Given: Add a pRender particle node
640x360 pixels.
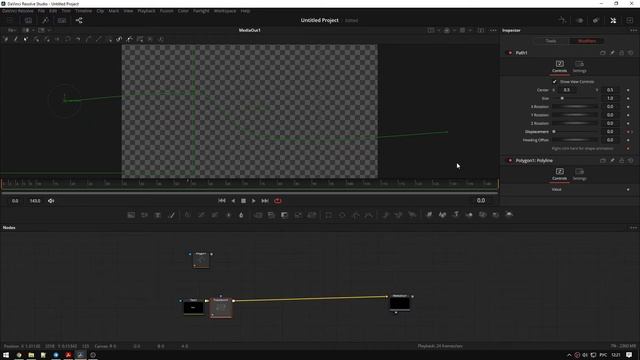Looking at the screenshot, I should click(412, 215).
